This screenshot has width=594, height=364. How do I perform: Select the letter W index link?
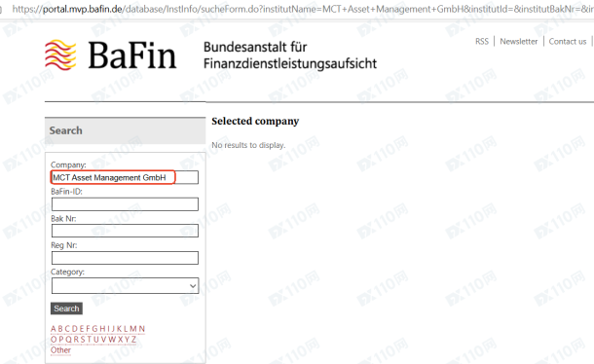point(112,340)
